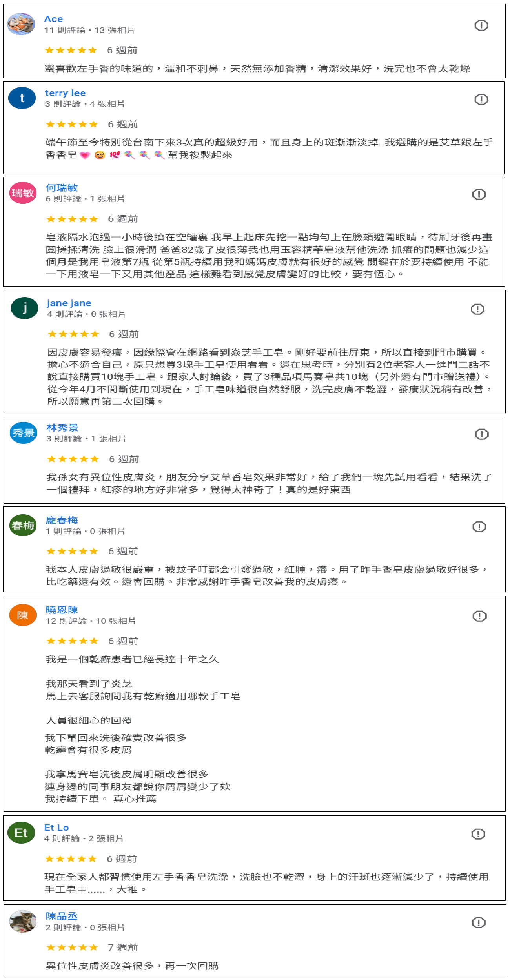Flag 林秀景's review using report icon
Screen dimensions: 510x980
click(x=481, y=434)
